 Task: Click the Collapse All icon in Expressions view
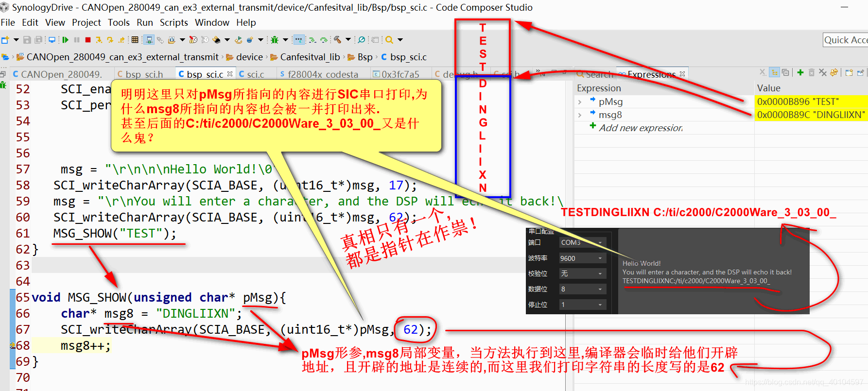pos(785,72)
